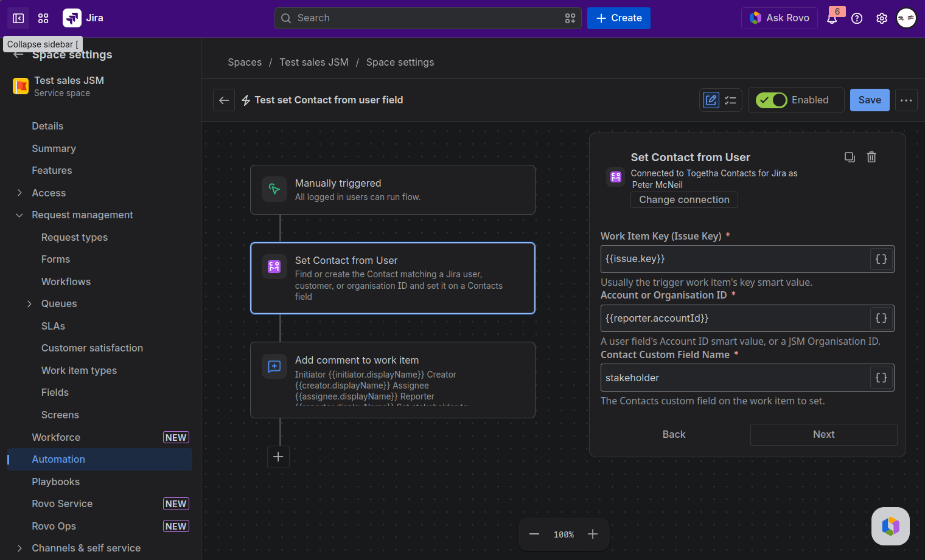Click Test sales JSM breadcrumb
The height and width of the screenshot is (560, 925).
click(x=314, y=63)
